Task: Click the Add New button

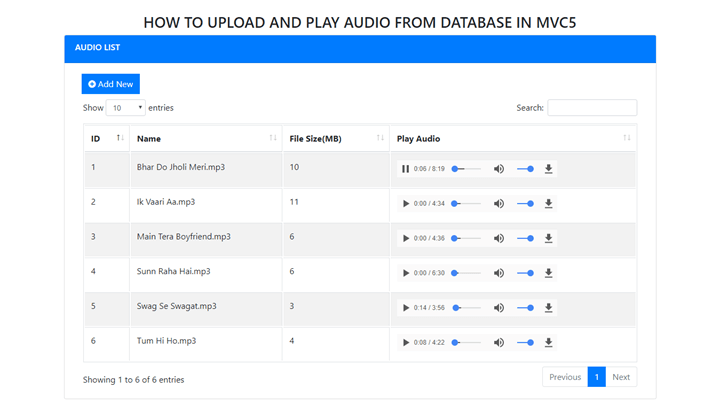Action: pyautogui.click(x=111, y=84)
